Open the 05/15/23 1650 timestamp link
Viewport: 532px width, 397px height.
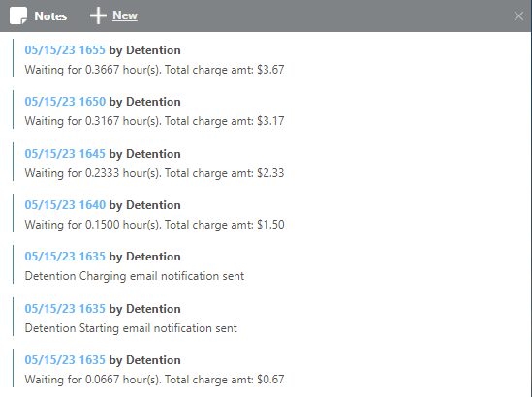tap(65, 102)
